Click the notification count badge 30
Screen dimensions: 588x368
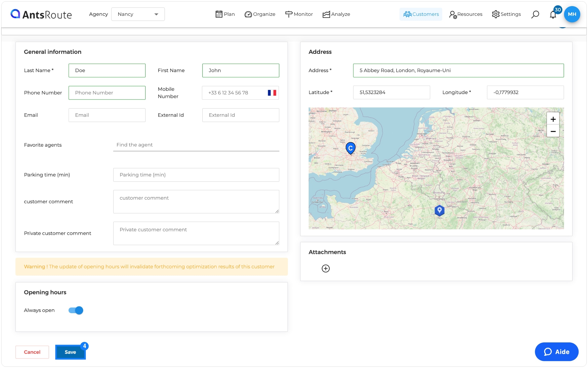point(558,10)
